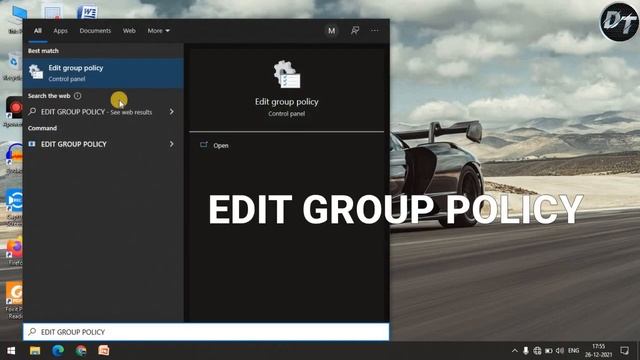This screenshot has width=640, height=360.
Task: Click the Open action in preview pane
Action: (x=220, y=145)
